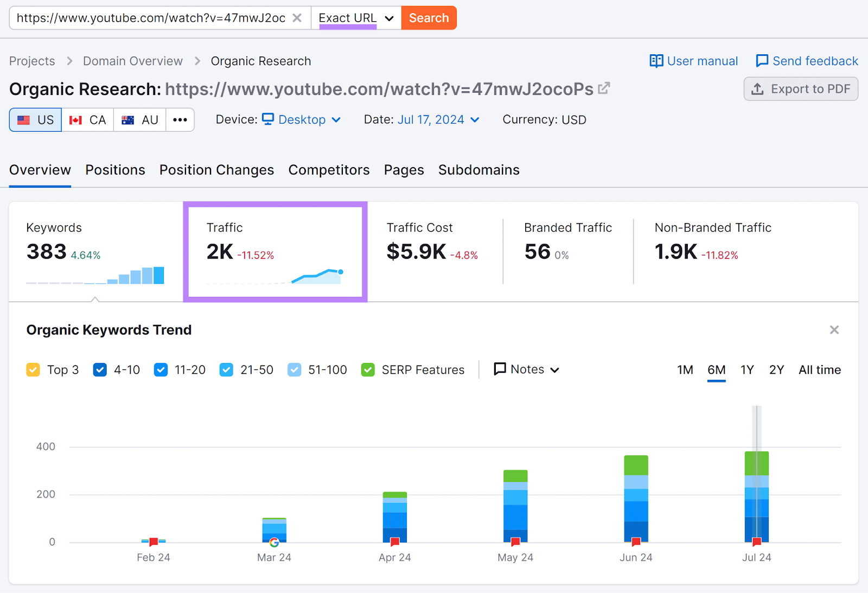Click the Export to PDF button
The height and width of the screenshot is (593, 868).
801,89
